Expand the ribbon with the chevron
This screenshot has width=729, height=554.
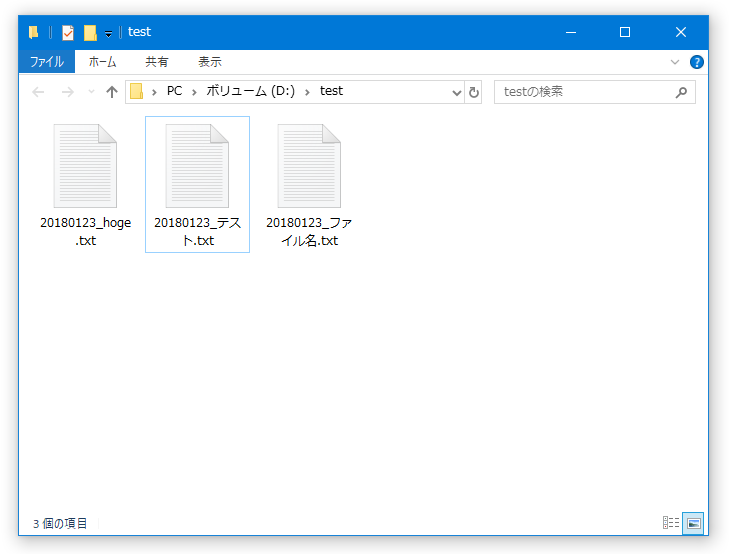[x=675, y=62]
